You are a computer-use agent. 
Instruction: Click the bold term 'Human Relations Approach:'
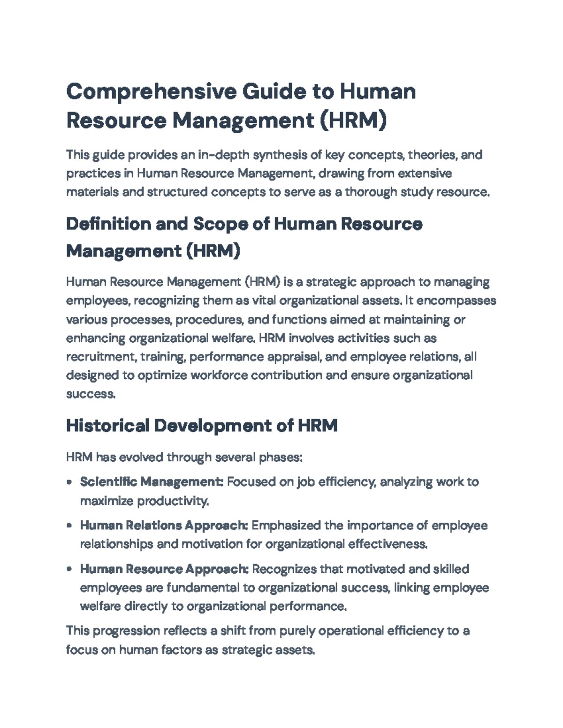[164, 525]
